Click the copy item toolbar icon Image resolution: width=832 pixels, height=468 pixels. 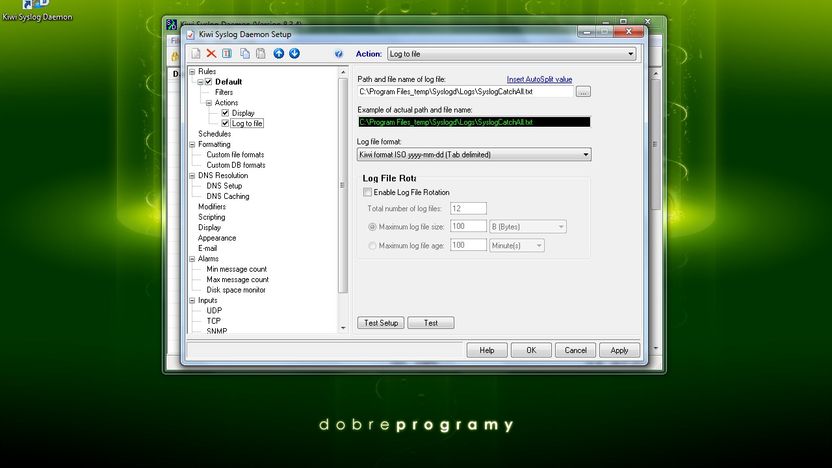[245, 54]
